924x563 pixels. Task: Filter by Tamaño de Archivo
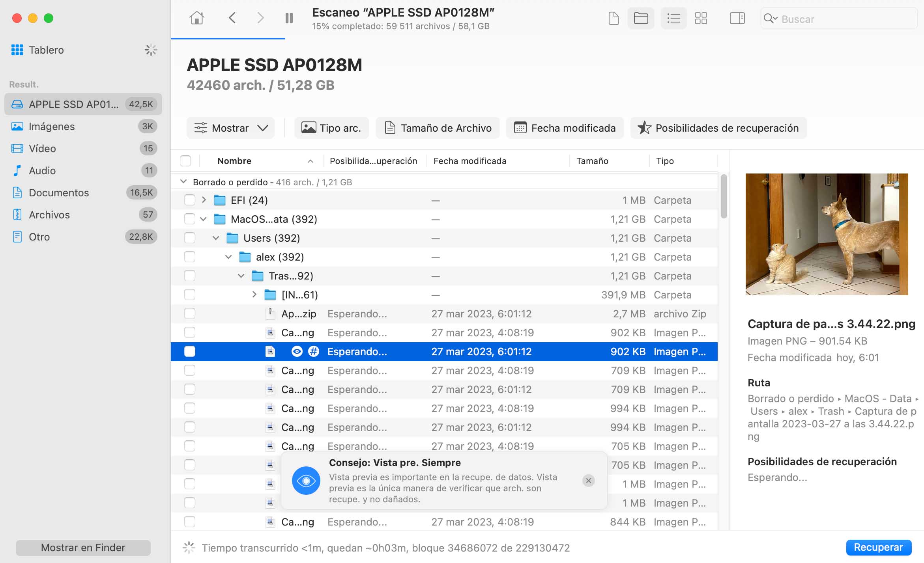click(x=438, y=128)
